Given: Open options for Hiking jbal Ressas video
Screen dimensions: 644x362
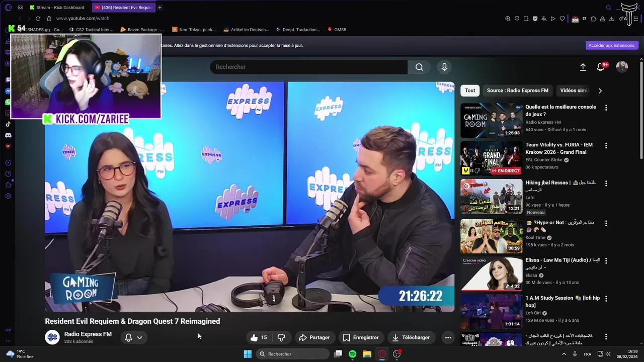Looking at the screenshot, I should (606, 184).
